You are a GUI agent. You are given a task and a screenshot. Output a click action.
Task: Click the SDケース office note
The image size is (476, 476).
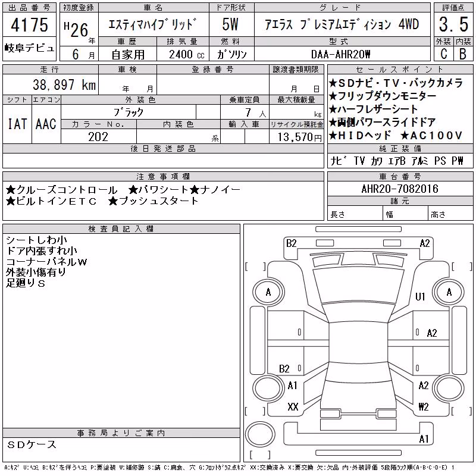(x=32, y=444)
